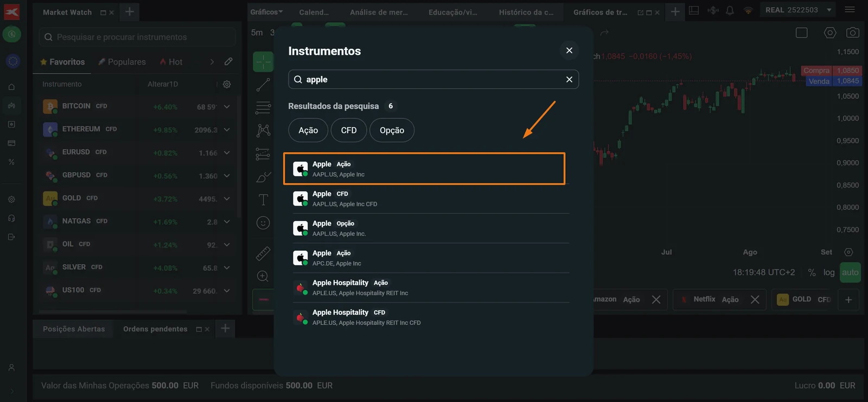Toggle the percent scale on the chart

point(812,272)
